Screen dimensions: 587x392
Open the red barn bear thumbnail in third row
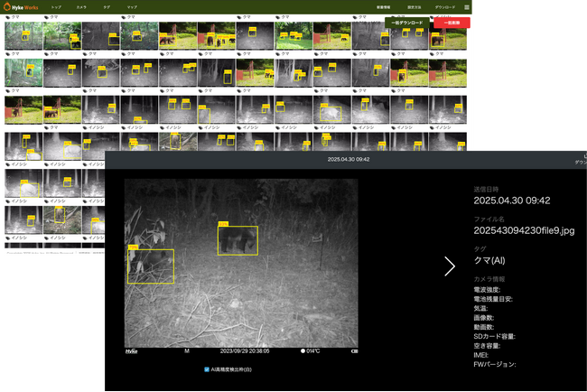[x=23, y=109]
